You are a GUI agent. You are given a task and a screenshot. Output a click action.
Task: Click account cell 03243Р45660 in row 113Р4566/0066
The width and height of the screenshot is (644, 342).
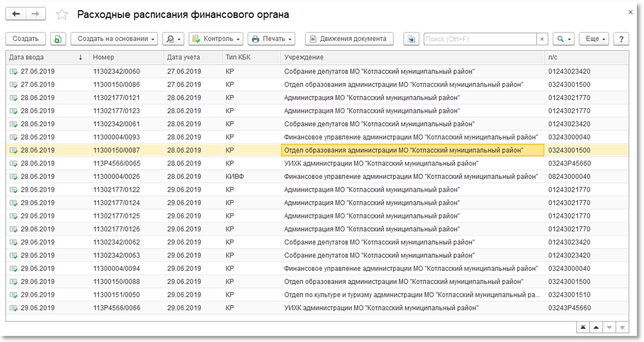click(x=587, y=308)
